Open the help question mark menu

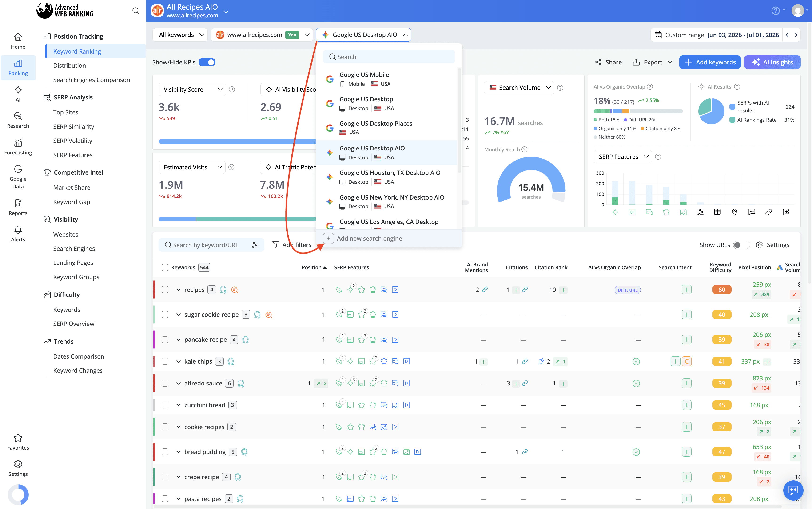tap(776, 11)
